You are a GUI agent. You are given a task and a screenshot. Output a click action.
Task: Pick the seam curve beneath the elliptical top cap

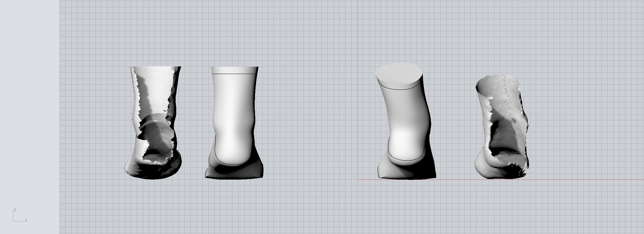click(x=399, y=89)
